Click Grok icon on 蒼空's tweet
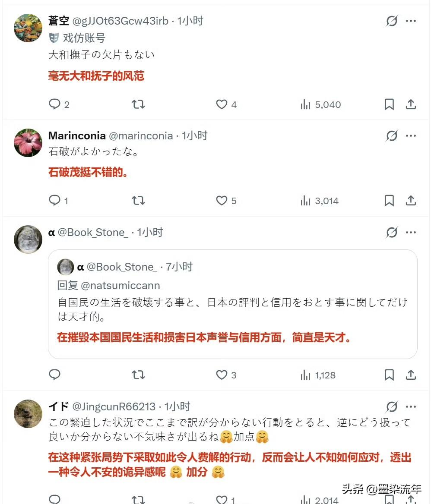This screenshot has height=504, width=431. point(392,21)
